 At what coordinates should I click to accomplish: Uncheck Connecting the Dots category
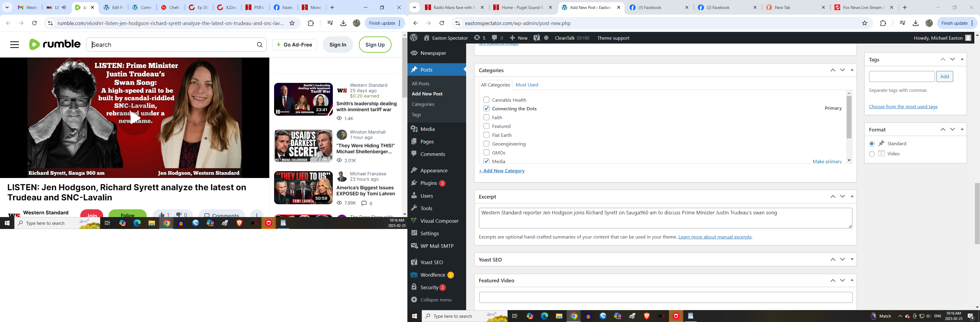[486, 108]
